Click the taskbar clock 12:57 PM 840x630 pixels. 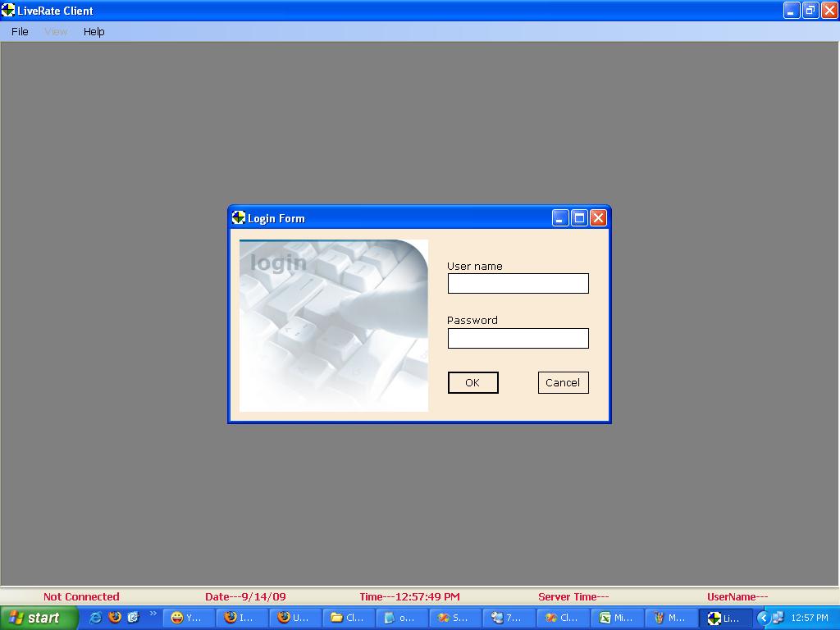[810, 619]
